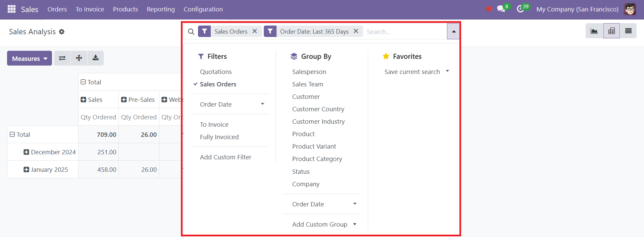Click the Qty Ordered header under Sales
Viewport: 644px width, 237px height.
(98, 117)
